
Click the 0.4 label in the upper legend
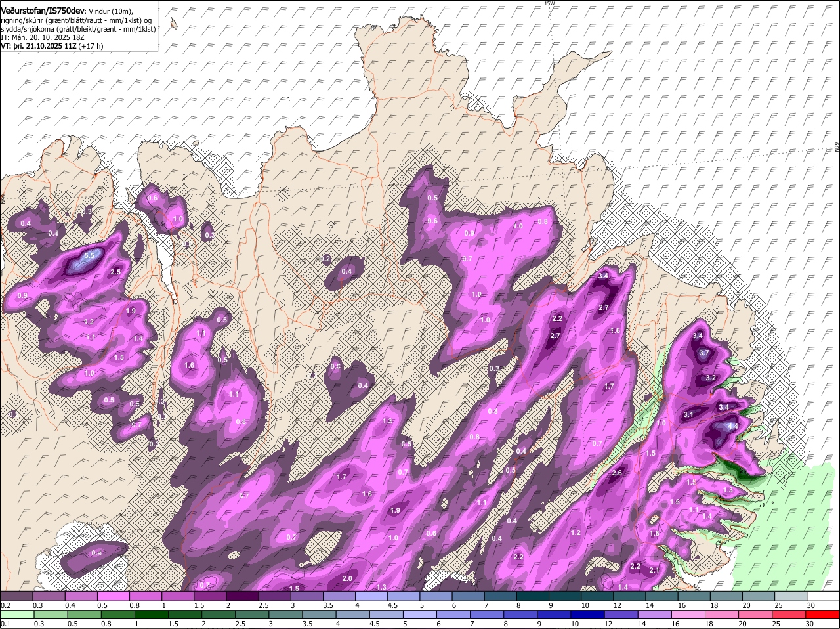[70, 605]
